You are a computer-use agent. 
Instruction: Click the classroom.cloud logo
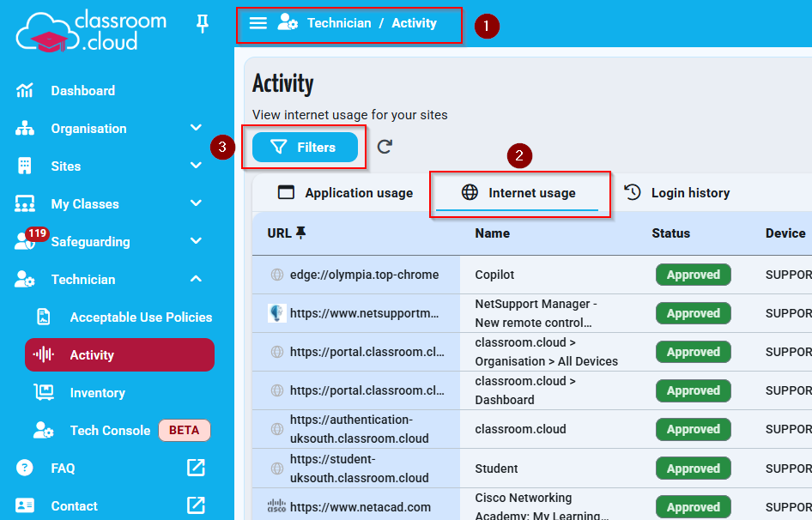91,31
